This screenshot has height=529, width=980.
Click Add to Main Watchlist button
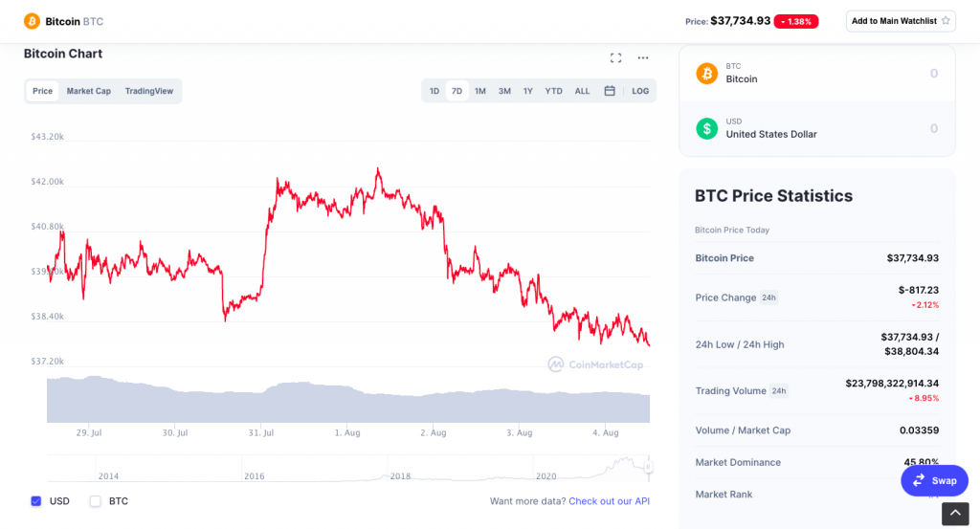901,21
